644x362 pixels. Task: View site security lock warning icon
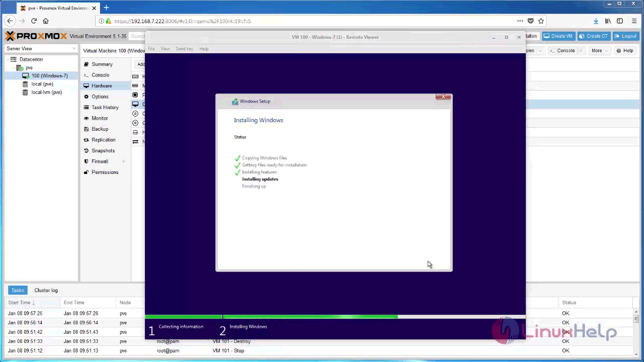point(108,21)
